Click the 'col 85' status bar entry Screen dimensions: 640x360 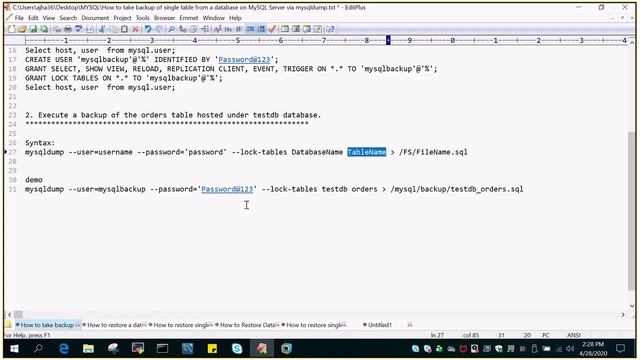(x=471, y=335)
